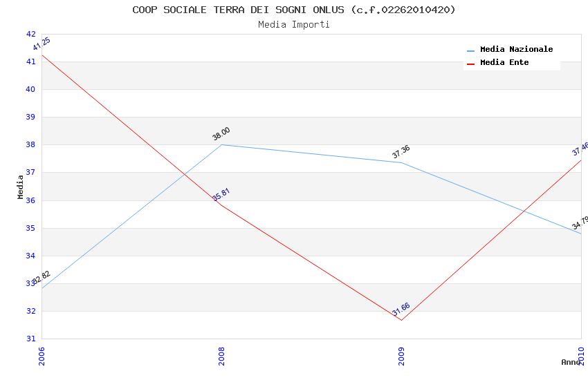This screenshot has height=380, width=588.
Task: Click the Anno x-axis title
Action: 571,362
